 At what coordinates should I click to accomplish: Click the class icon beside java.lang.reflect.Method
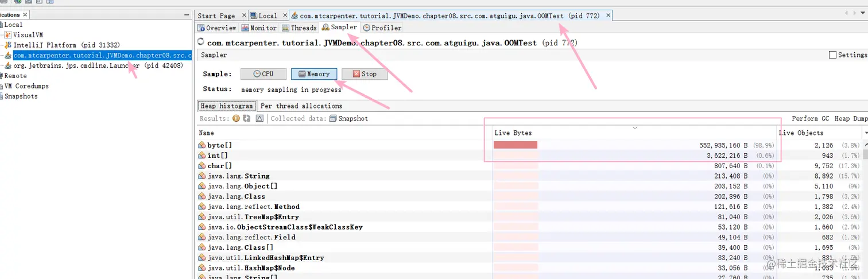point(201,207)
